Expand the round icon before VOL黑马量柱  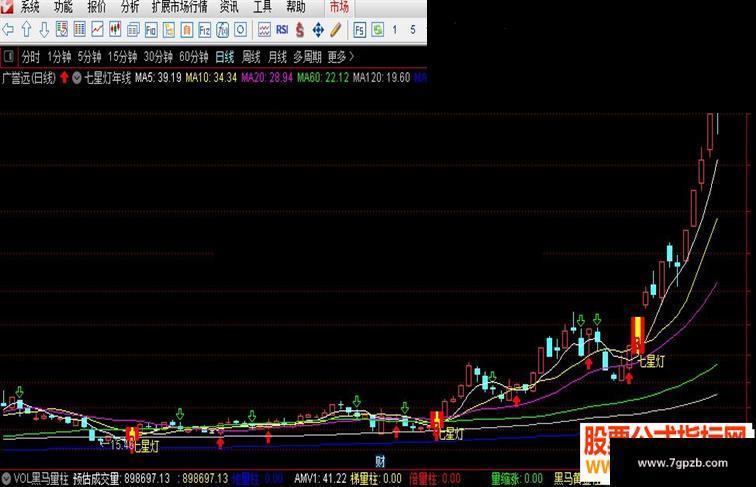pyautogui.click(x=6, y=478)
